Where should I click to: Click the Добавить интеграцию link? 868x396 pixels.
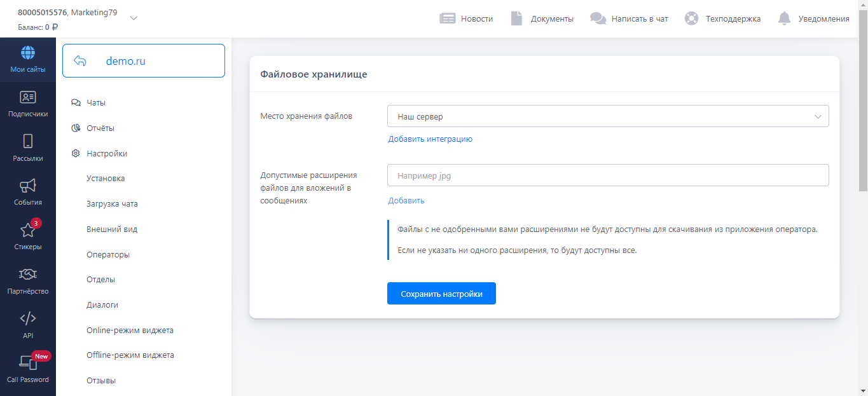(430, 139)
